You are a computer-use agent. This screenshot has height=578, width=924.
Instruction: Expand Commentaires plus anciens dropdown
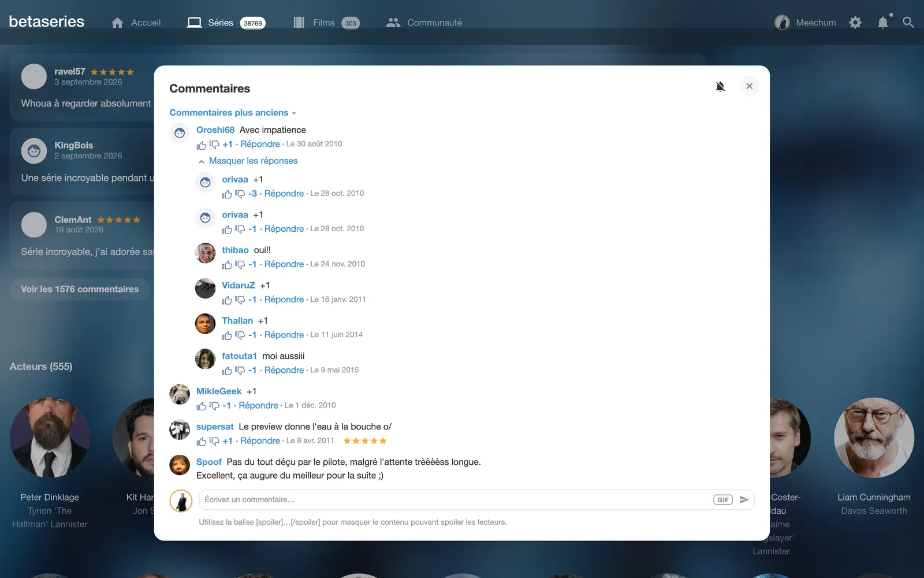(233, 113)
